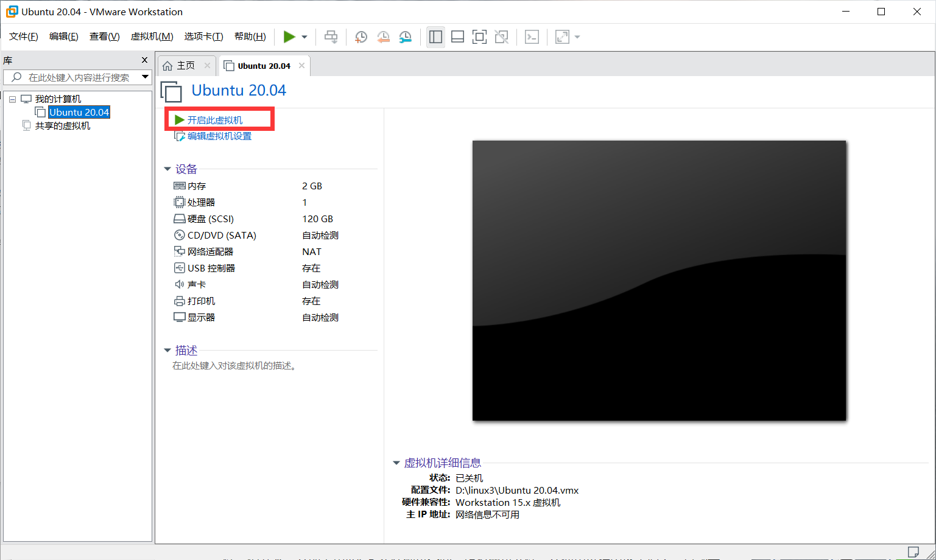Click the 打印机 printer icon
936x560 pixels.
[179, 301]
